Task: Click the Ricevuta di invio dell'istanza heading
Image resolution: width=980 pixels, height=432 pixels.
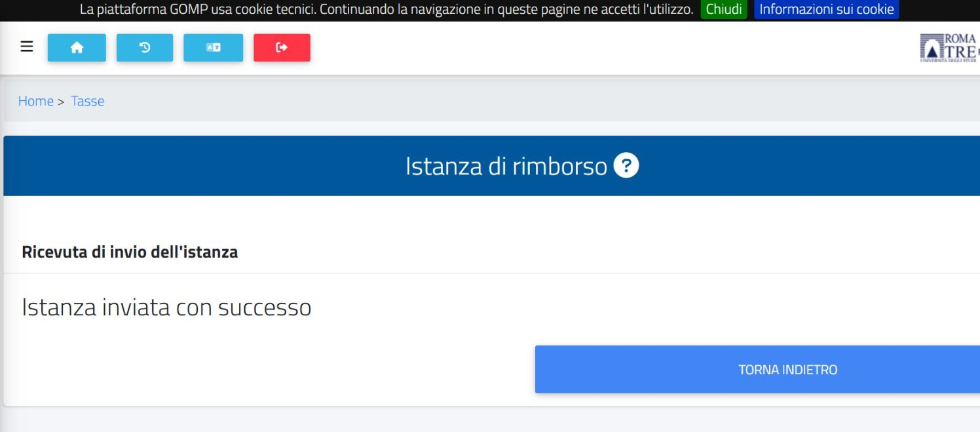Action: pyautogui.click(x=130, y=252)
